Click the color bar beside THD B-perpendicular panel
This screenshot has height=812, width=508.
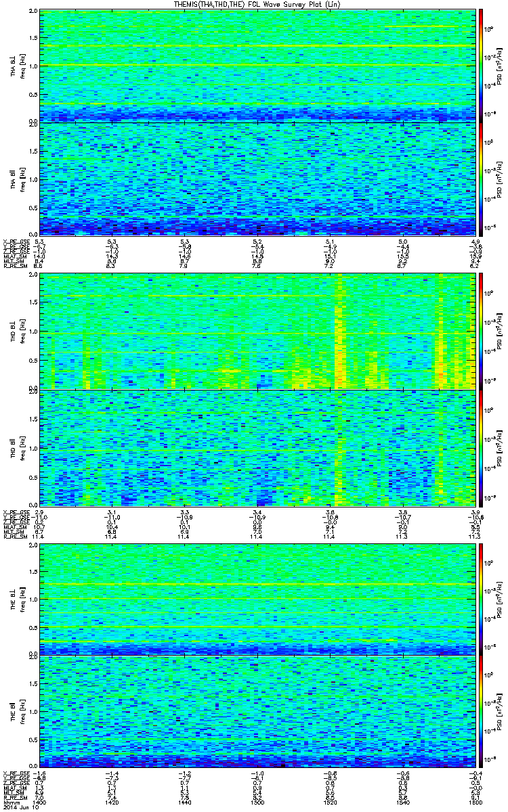pyautogui.click(x=481, y=332)
